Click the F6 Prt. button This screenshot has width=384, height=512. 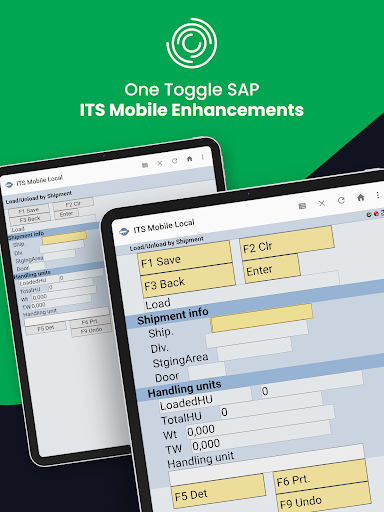321,477
